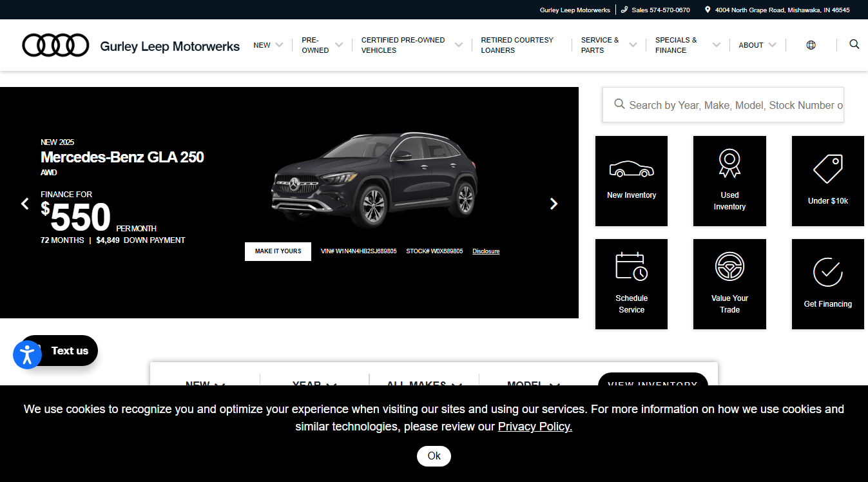This screenshot has width=868, height=482.
Task: Click the $550 per month finance price
Action: pyautogui.click(x=99, y=217)
